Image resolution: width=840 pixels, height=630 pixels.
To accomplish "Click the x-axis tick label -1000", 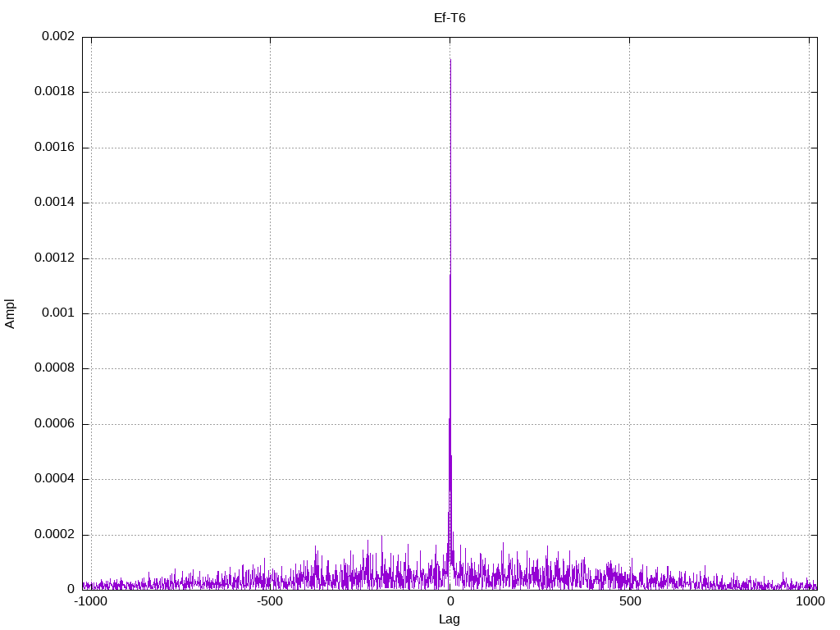I will pyautogui.click(x=90, y=601).
